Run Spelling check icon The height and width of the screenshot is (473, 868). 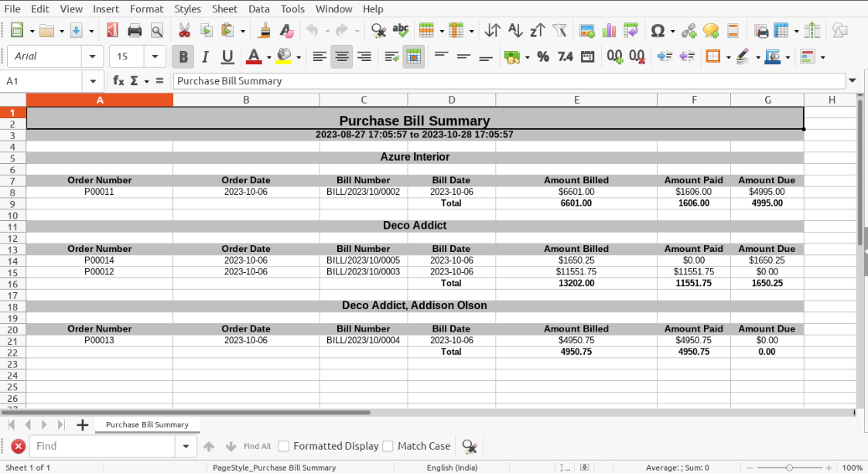pos(400,30)
